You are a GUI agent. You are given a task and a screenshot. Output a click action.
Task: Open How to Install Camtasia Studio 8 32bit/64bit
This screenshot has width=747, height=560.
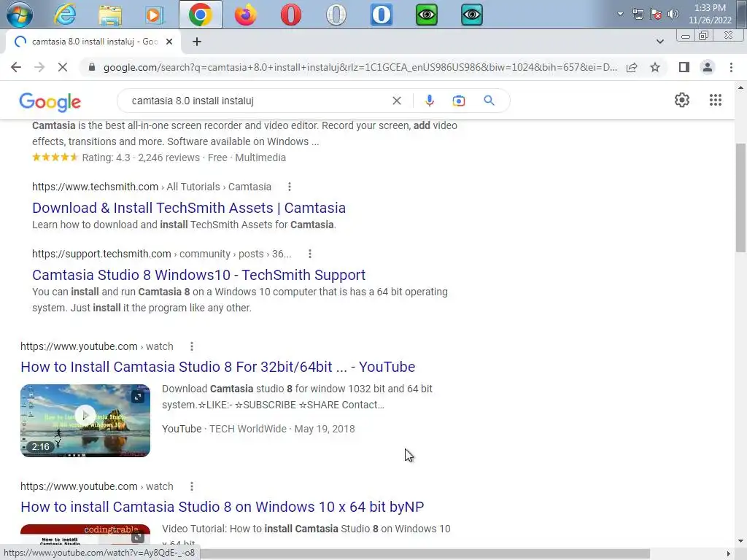(x=217, y=367)
